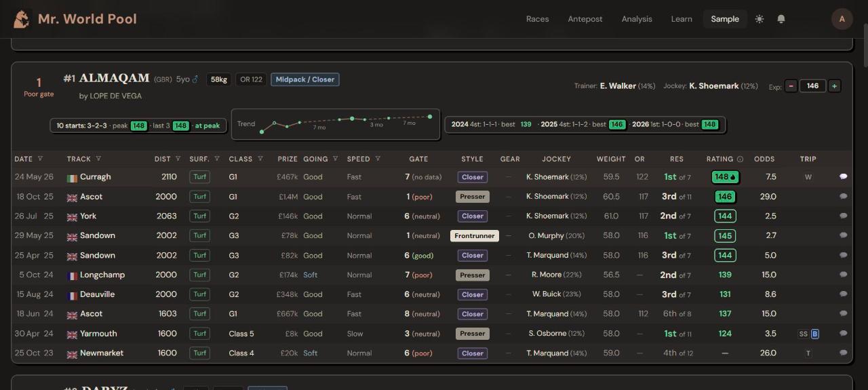This screenshot has width=868, height=390.
Task: Click the Mr. World Pool horse logo
Action: click(22, 18)
